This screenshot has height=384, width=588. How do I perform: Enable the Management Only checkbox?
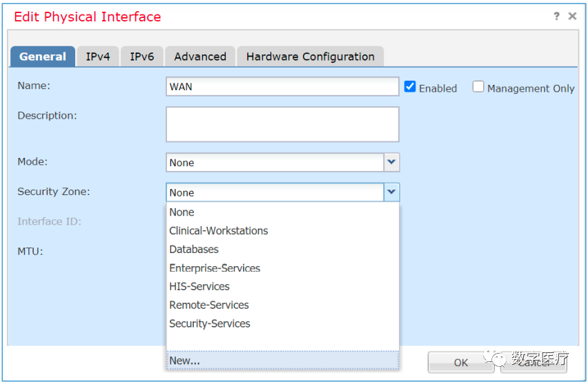478,88
